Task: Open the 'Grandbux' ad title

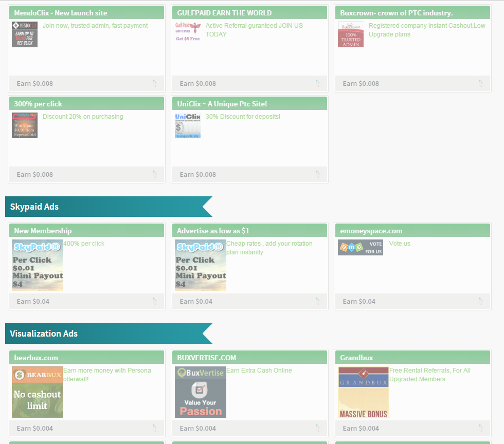Action: tap(356, 358)
